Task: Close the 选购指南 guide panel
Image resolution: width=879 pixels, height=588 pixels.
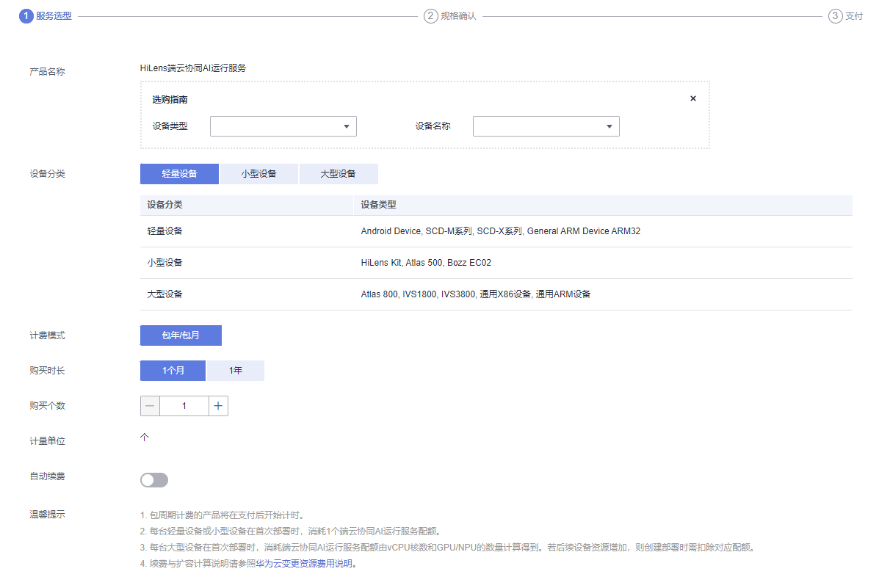Action: tap(693, 98)
